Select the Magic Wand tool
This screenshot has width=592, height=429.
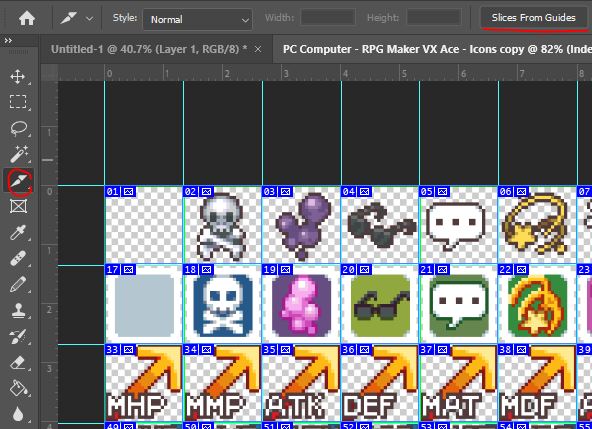click(x=18, y=154)
